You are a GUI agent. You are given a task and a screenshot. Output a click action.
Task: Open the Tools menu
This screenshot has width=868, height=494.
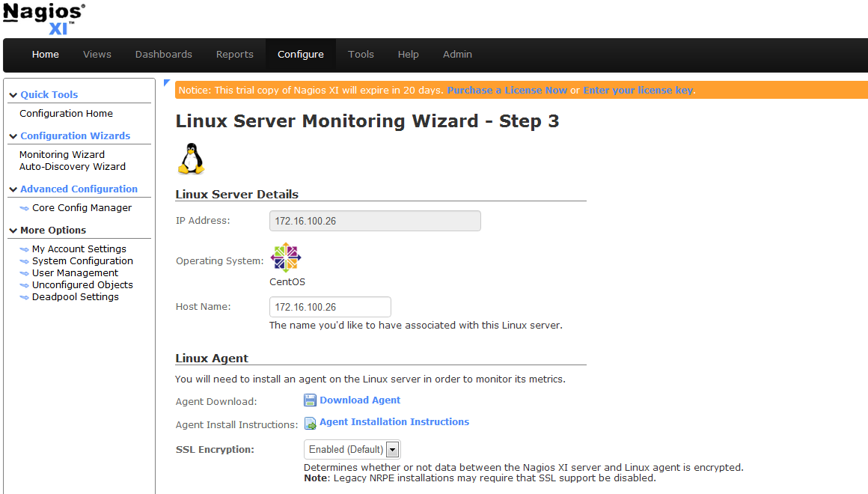(361, 55)
